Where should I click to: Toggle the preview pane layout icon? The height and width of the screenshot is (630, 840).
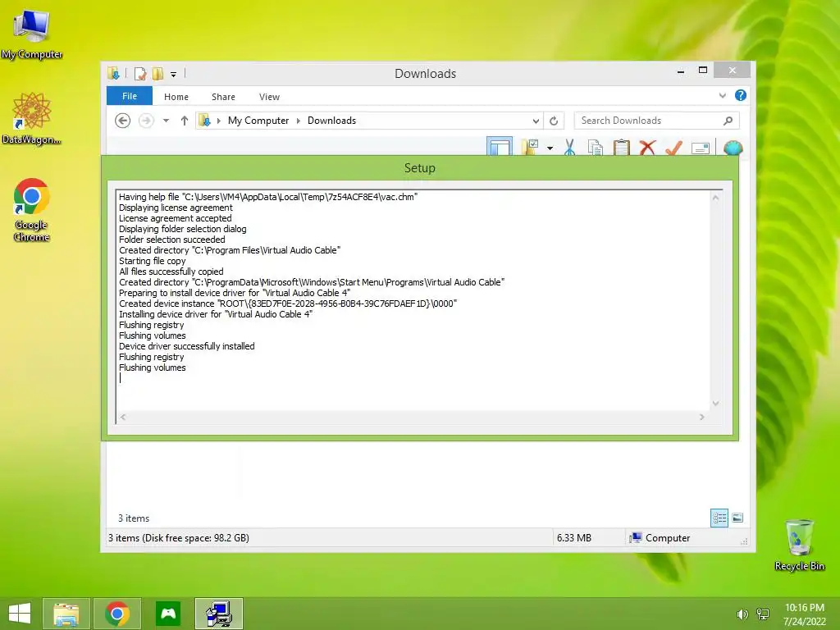pos(500,146)
